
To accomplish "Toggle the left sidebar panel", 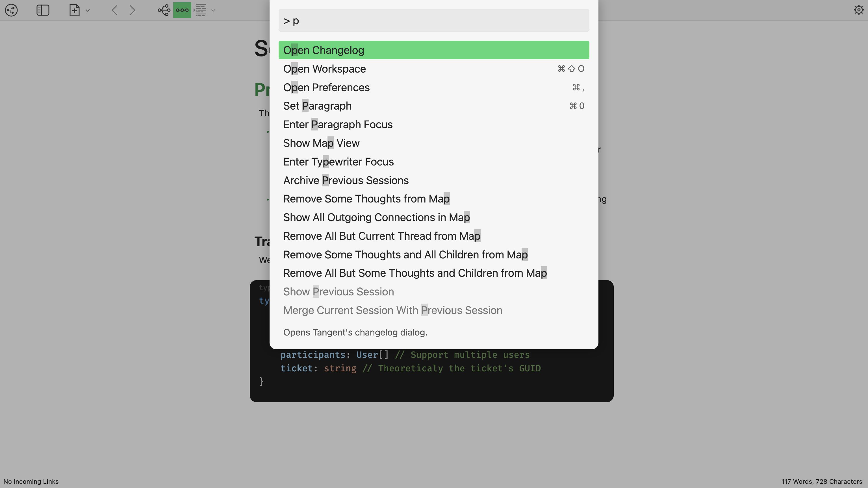I will tap(43, 10).
